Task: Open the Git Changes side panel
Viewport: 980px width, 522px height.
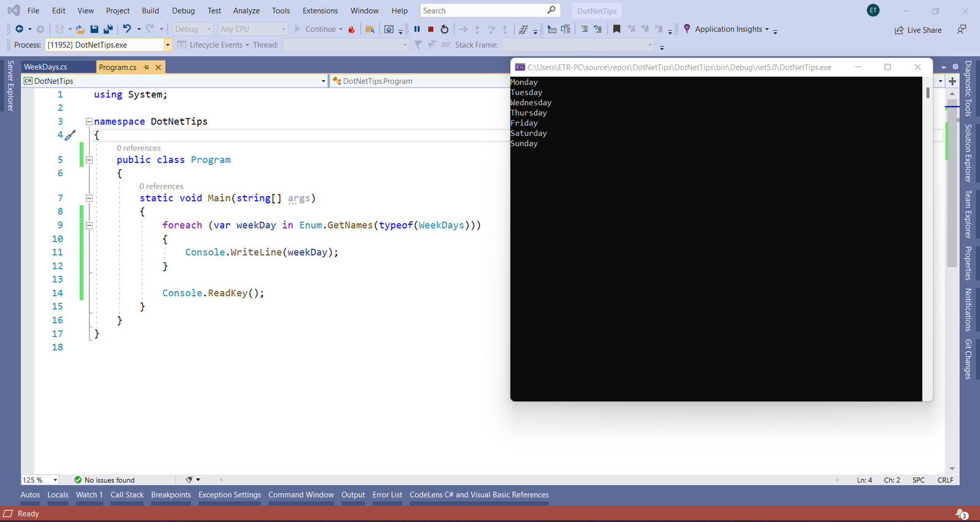Action: [968, 359]
